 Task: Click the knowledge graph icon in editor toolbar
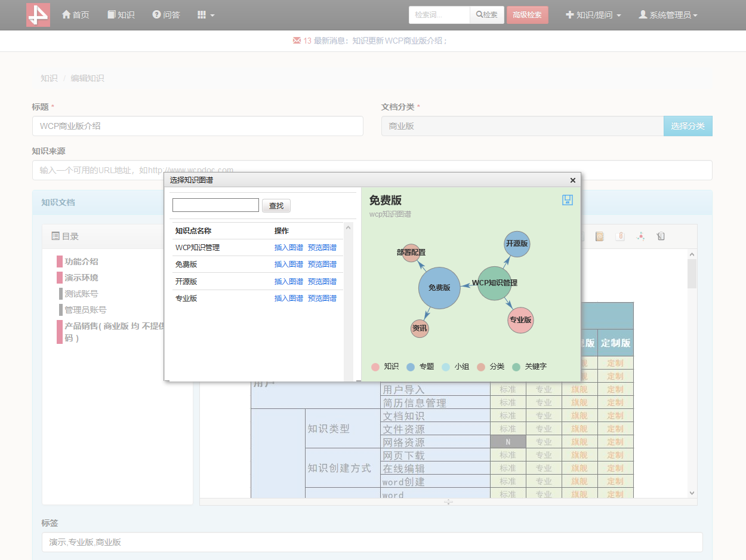[640, 236]
